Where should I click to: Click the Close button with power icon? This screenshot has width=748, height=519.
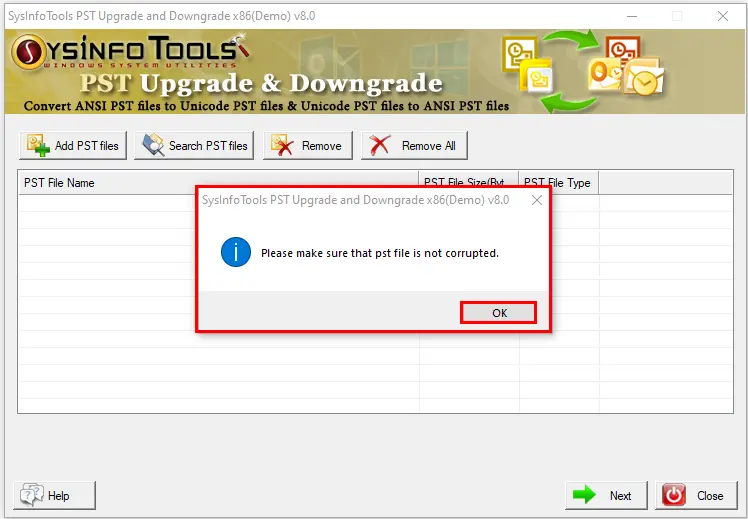click(696, 496)
